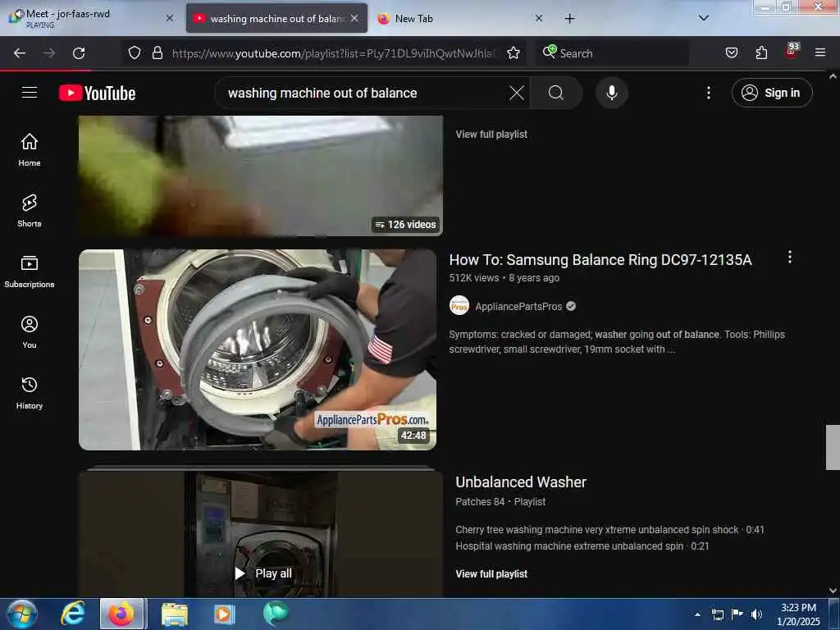Close the washing machine YouTube tab
The height and width of the screenshot is (630, 840).
(354, 18)
